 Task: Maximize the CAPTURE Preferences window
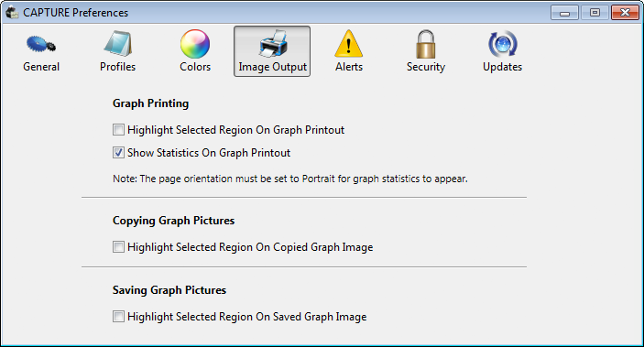click(595, 13)
